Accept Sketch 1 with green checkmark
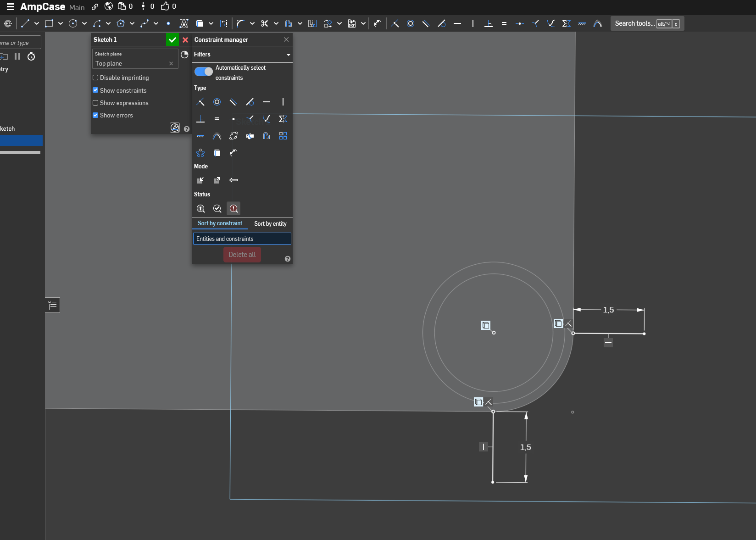This screenshot has width=756, height=540. click(172, 40)
